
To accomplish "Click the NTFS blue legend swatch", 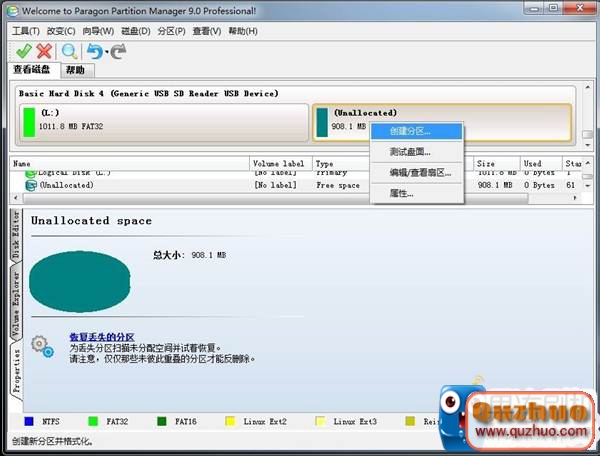I will click(29, 421).
